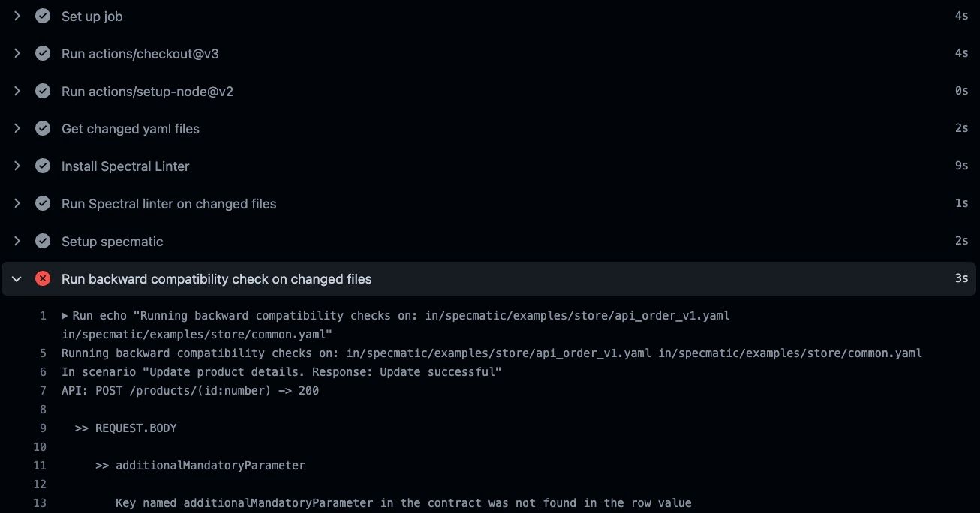This screenshot has width=980, height=513.
Task: Expand the Setup specmatic step
Action: (x=17, y=241)
